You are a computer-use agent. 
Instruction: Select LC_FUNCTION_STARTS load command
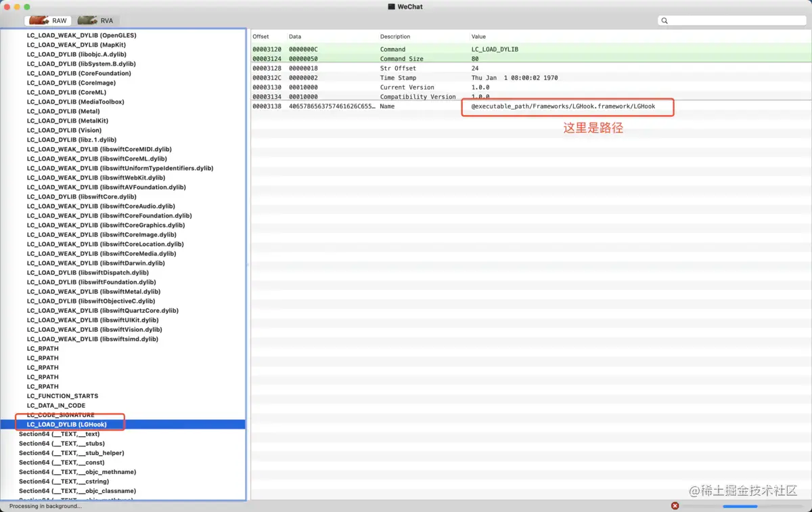click(62, 396)
